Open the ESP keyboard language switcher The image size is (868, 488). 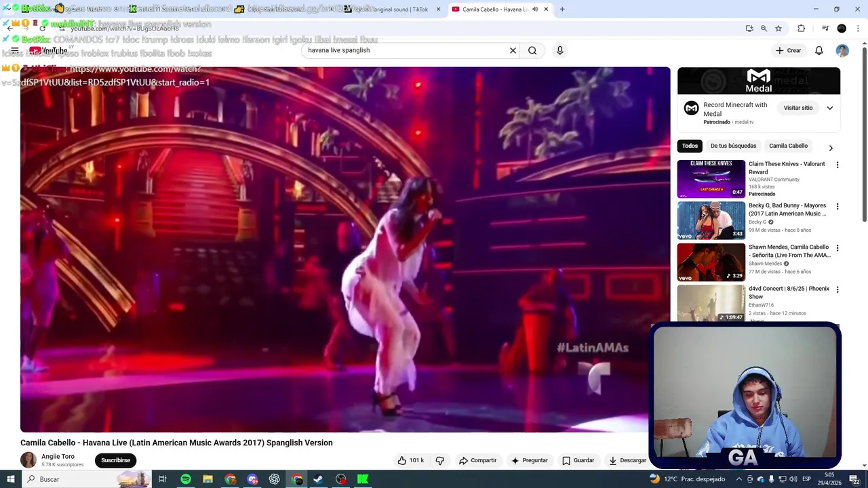pos(806,479)
